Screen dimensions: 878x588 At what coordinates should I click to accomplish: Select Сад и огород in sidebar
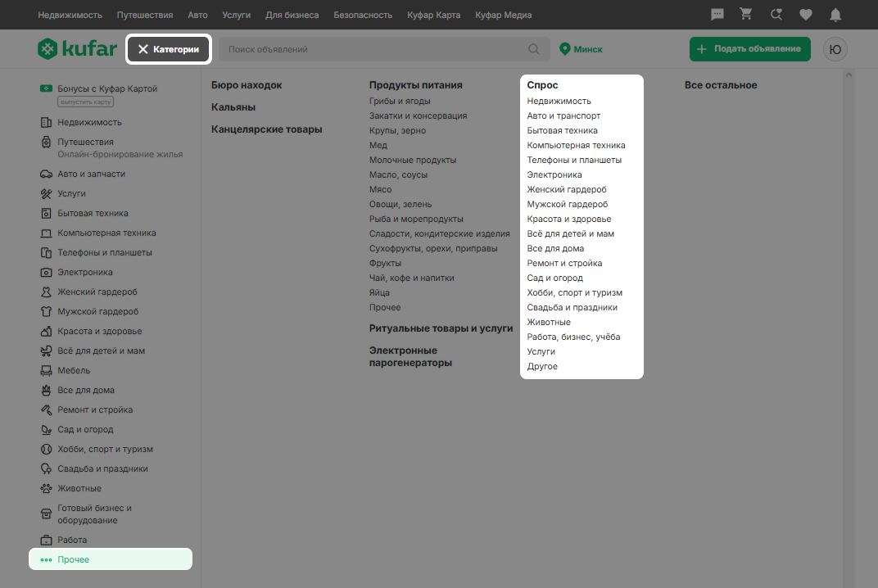point(85,429)
